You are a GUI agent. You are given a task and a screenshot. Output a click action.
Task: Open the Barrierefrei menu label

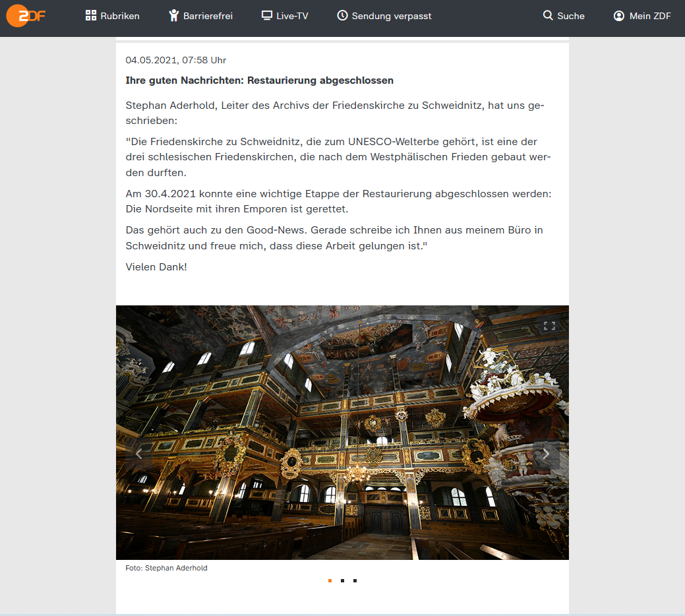coord(208,16)
